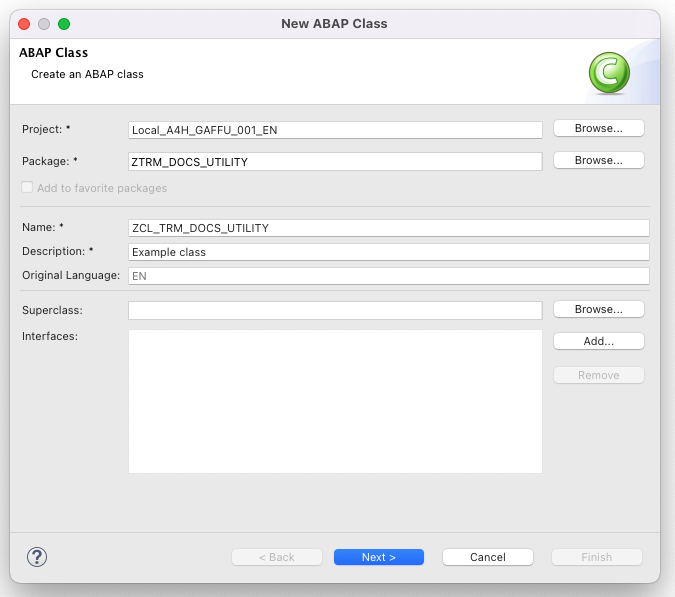Edit the Description field text
This screenshot has height=597, width=675.
click(x=389, y=252)
